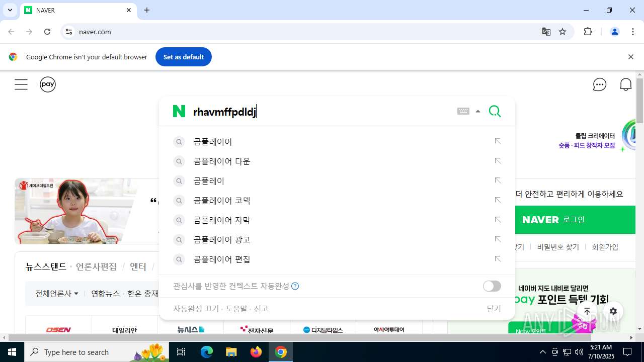Open Naver Pay icon
Image resolution: width=644 pixels, height=362 pixels.
pyautogui.click(x=48, y=84)
